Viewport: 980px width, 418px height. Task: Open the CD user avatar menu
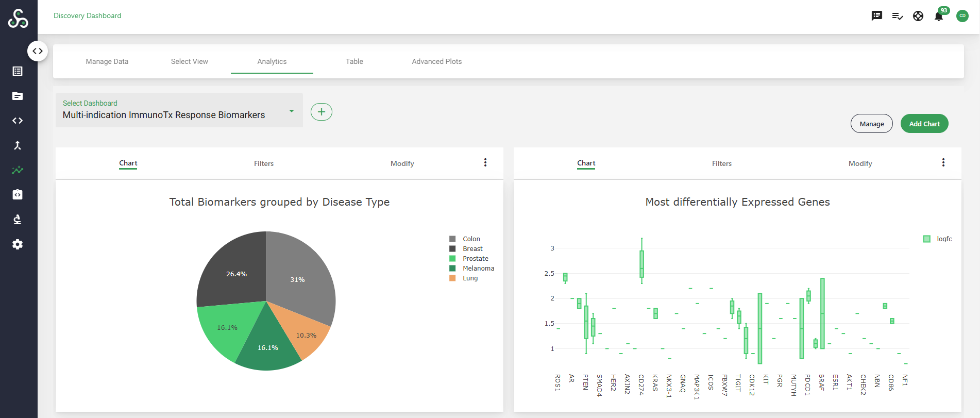click(x=962, y=16)
